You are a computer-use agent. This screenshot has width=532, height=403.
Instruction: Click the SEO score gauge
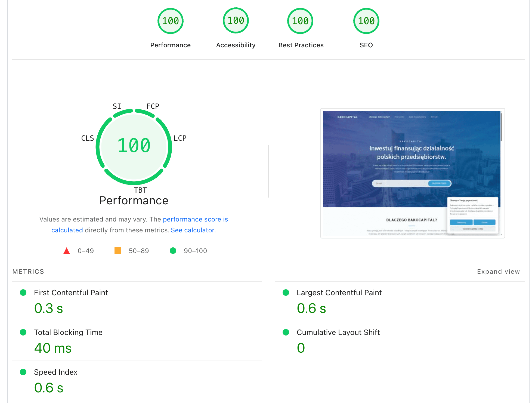coord(366,21)
